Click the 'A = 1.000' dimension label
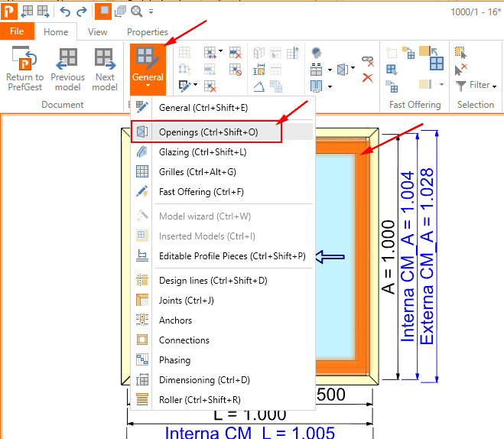The width and height of the screenshot is (504, 439). point(388,257)
